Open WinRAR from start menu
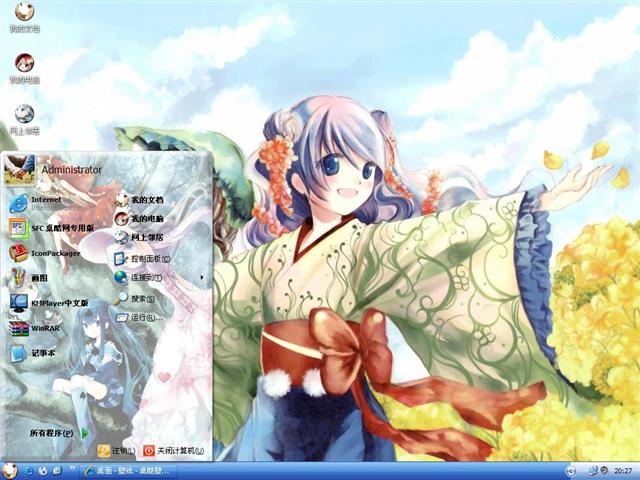Image resolution: width=640 pixels, height=480 pixels. pos(35,328)
